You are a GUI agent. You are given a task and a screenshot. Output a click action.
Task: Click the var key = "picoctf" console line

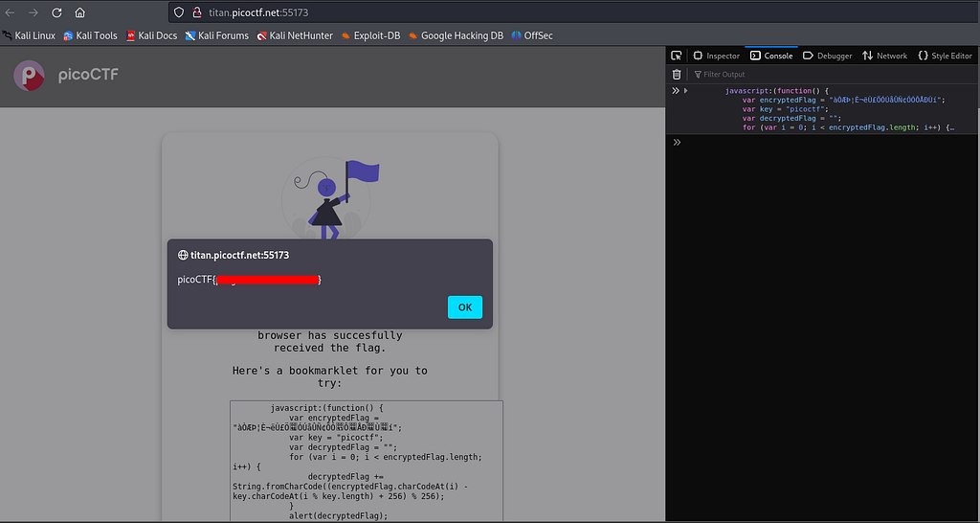coord(786,109)
